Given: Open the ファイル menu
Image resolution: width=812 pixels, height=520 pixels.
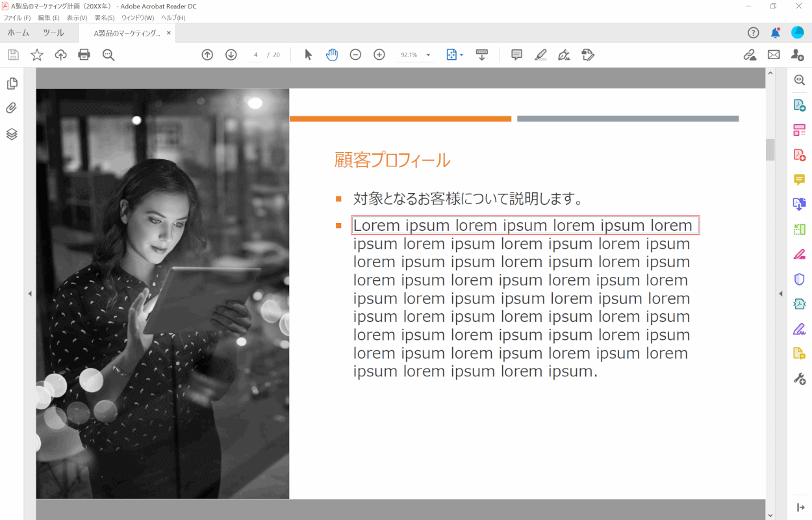Looking at the screenshot, I should click(17, 18).
